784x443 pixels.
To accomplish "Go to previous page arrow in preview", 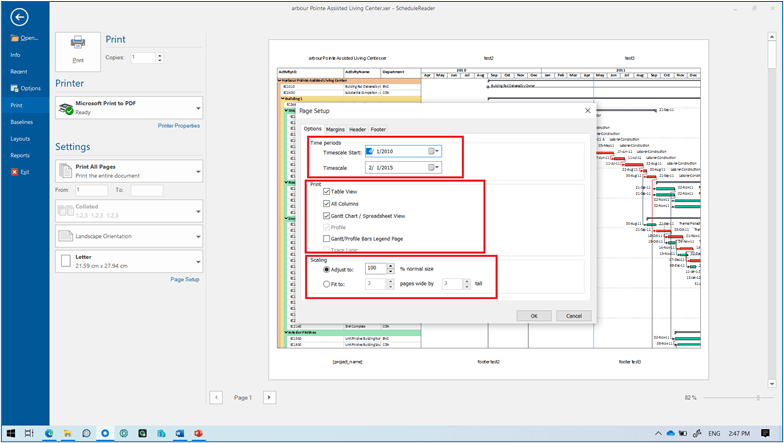I will 216,397.
